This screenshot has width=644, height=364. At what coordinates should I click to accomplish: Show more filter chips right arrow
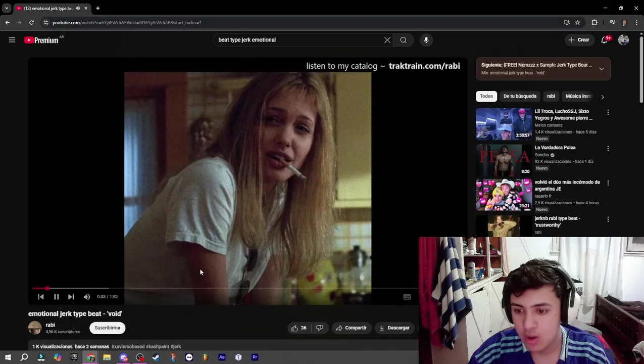pos(603,97)
